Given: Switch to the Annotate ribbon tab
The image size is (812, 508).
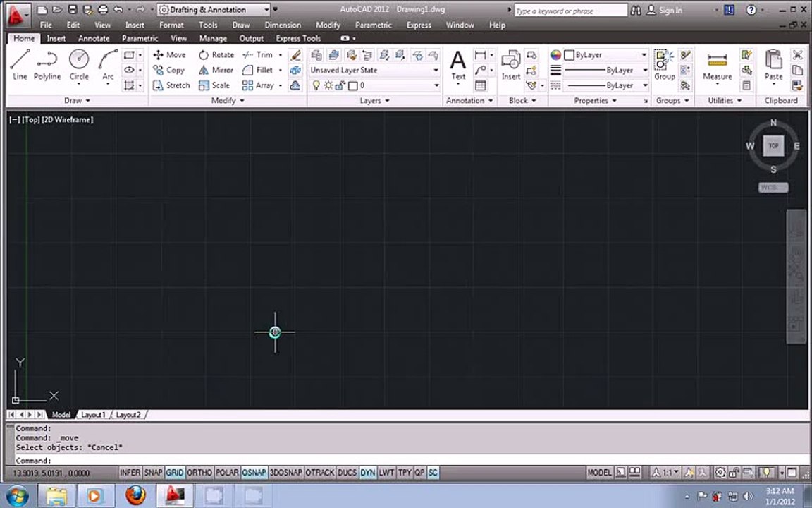Looking at the screenshot, I should coord(94,38).
